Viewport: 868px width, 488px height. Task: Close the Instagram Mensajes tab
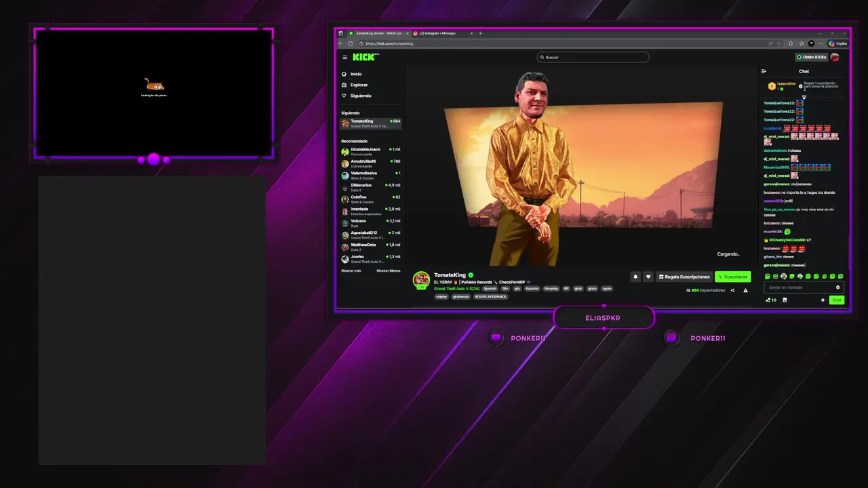coord(472,33)
